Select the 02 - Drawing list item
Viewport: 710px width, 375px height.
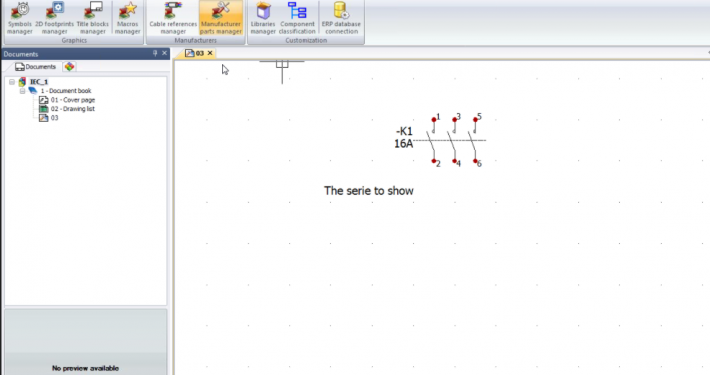pyautogui.click(x=72, y=109)
